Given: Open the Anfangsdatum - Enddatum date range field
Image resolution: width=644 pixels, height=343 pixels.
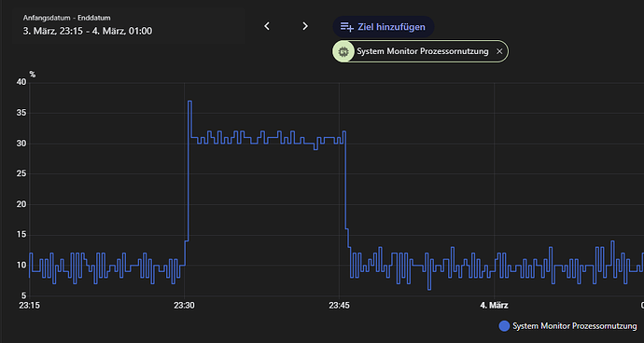Looking at the screenshot, I should 129,26.
